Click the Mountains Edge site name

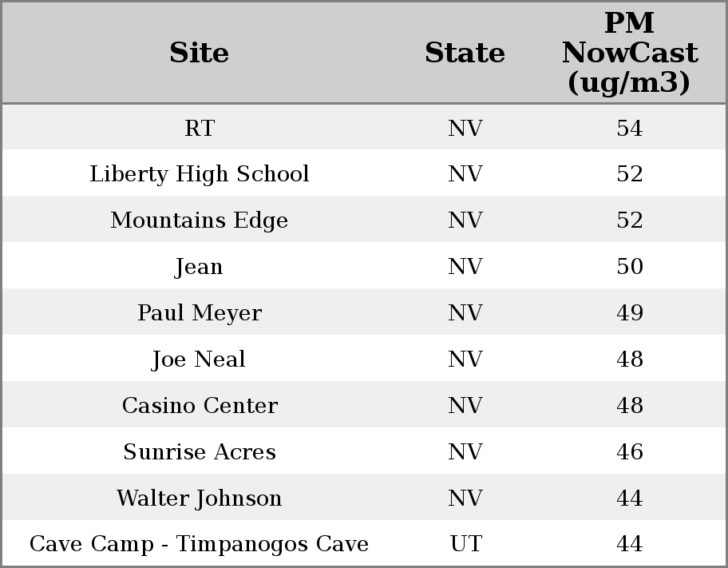coord(199,220)
